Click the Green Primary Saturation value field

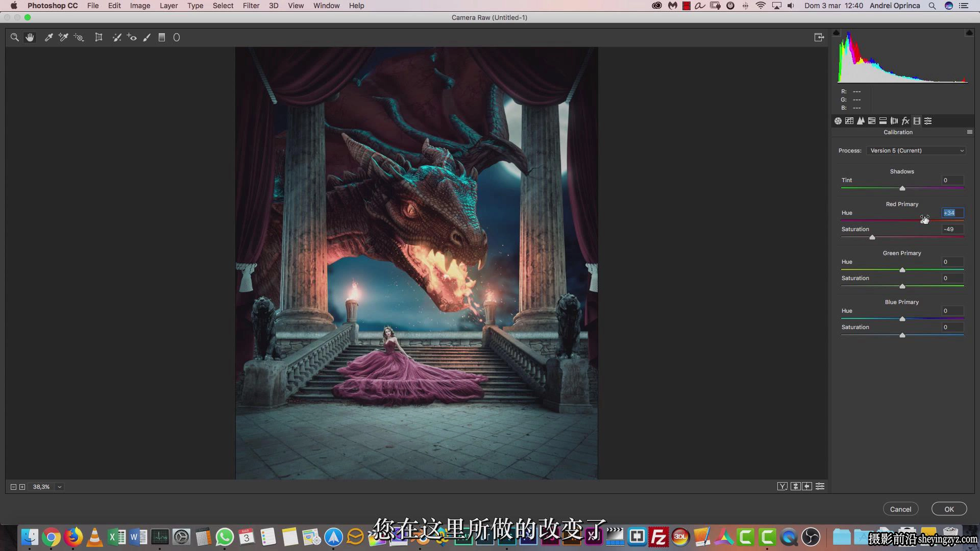(953, 278)
